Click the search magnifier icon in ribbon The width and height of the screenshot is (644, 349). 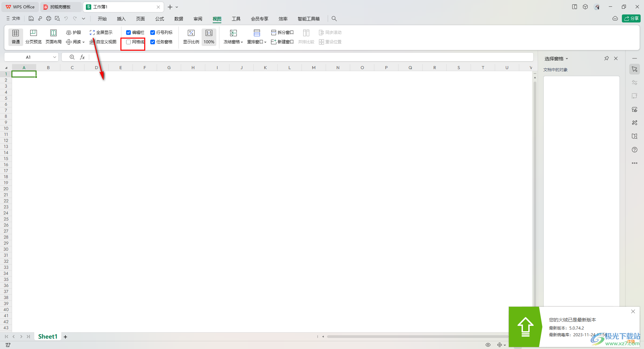point(334,19)
